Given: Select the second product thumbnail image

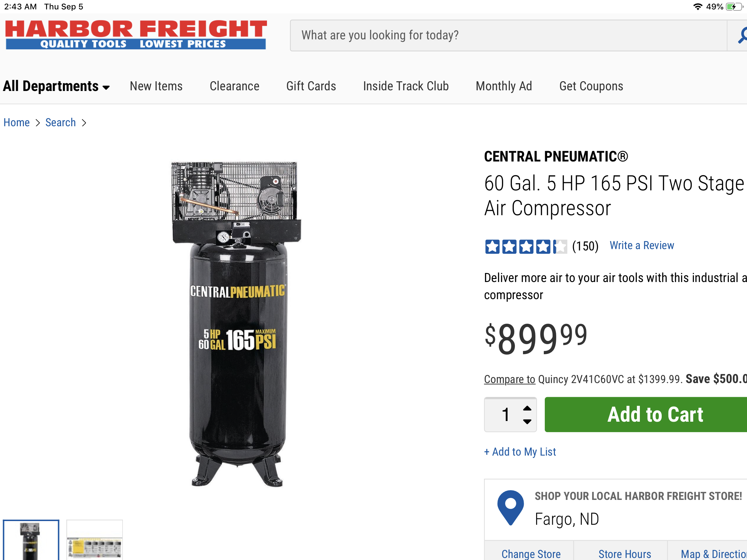Looking at the screenshot, I should [x=95, y=540].
